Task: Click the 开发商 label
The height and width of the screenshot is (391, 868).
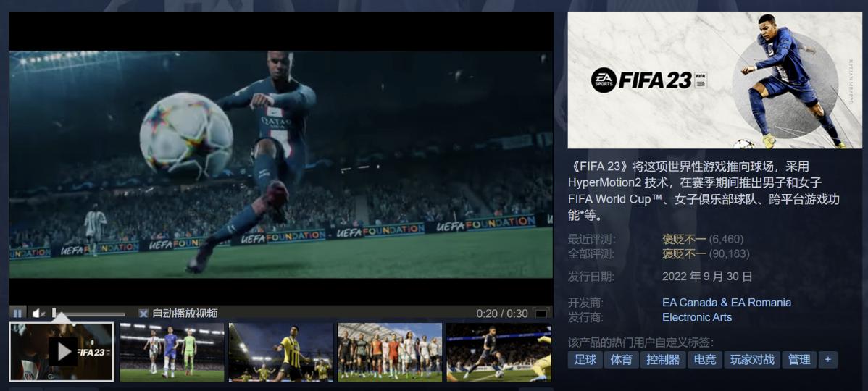Action: [585, 303]
